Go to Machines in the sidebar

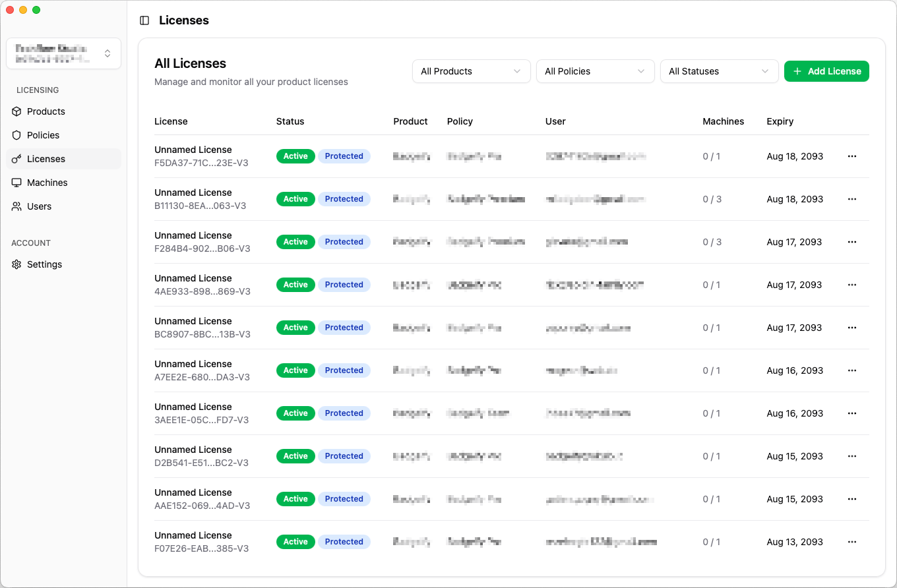[64, 183]
